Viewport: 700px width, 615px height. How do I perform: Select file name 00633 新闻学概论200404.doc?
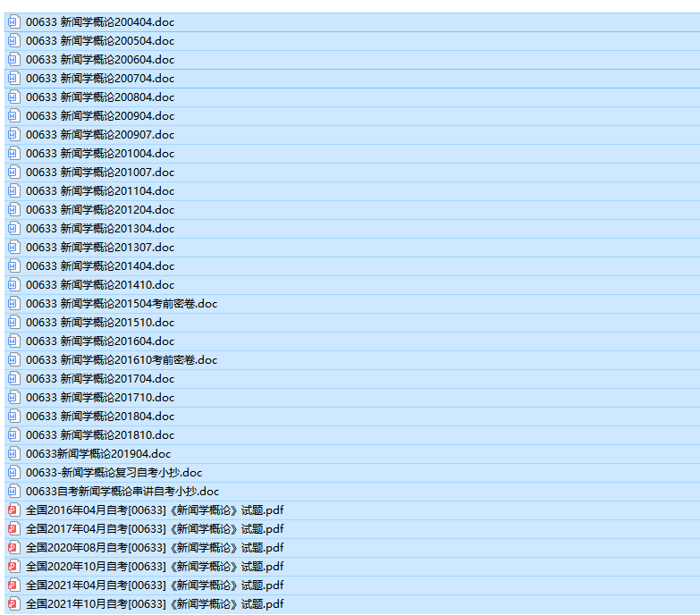(x=100, y=21)
